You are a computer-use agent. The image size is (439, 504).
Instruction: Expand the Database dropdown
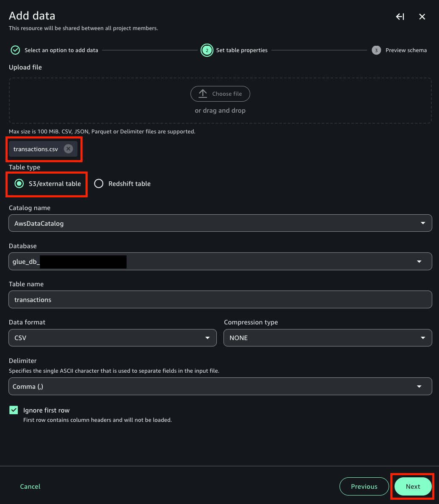tap(220, 261)
